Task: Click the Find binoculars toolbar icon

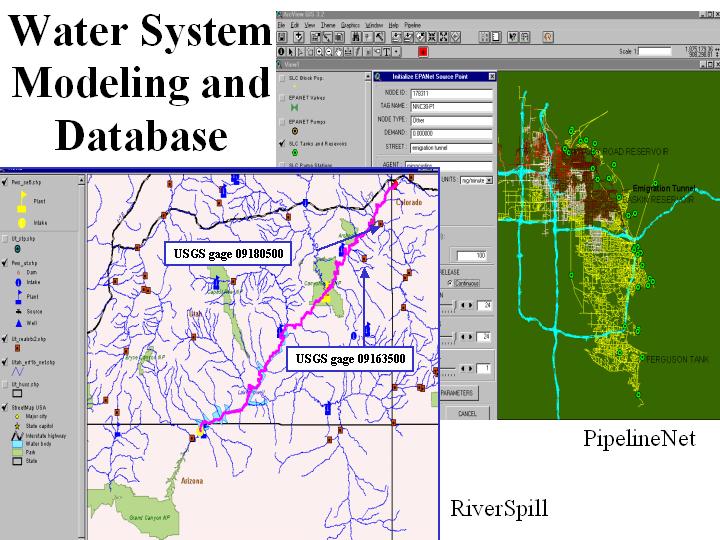Action: pyautogui.click(x=356, y=37)
